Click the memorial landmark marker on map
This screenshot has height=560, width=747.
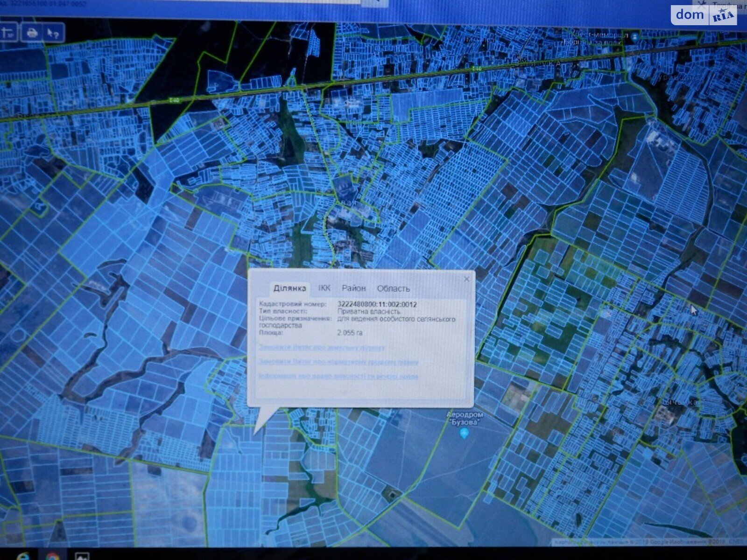pyautogui.click(x=635, y=36)
